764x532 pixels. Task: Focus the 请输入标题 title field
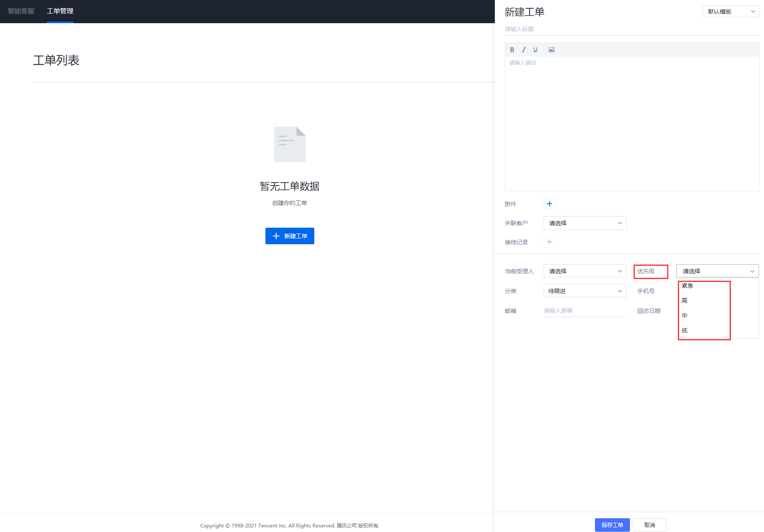pyautogui.click(x=632, y=29)
